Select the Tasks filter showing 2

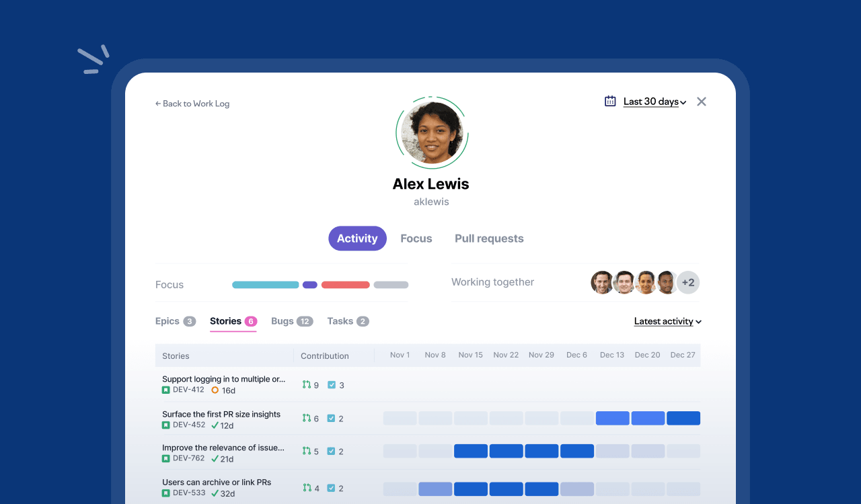(x=347, y=321)
